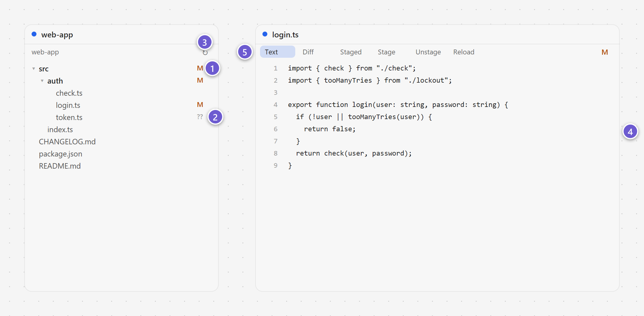Click the Unstage button
Screen dimensions: 644x316
click(x=428, y=52)
